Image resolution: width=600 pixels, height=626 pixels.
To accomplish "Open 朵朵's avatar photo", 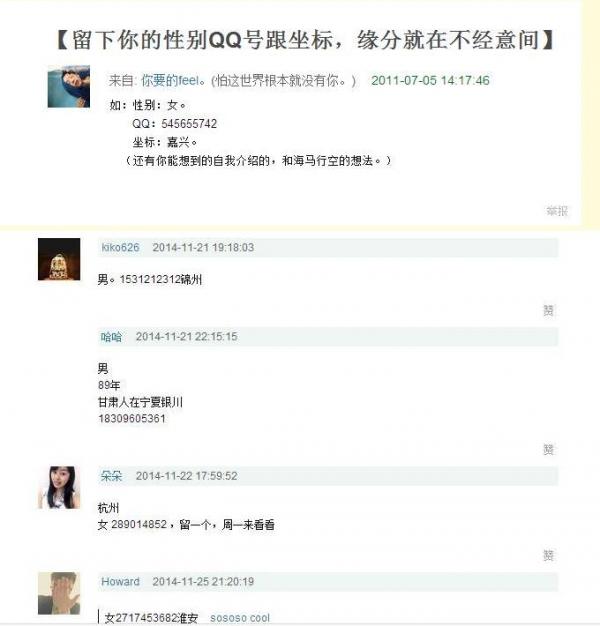I will pyautogui.click(x=59, y=487).
